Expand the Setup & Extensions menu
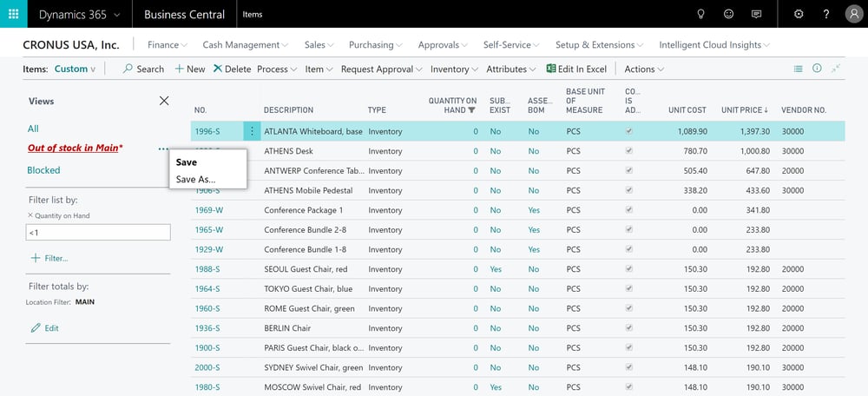This screenshot has width=868, height=396. coord(599,45)
